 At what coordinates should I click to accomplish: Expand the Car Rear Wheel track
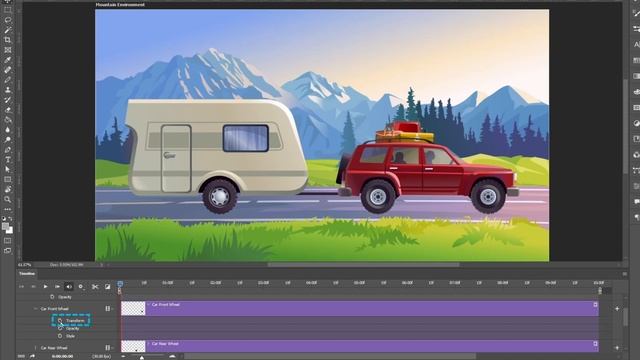click(x=36, y=348)
